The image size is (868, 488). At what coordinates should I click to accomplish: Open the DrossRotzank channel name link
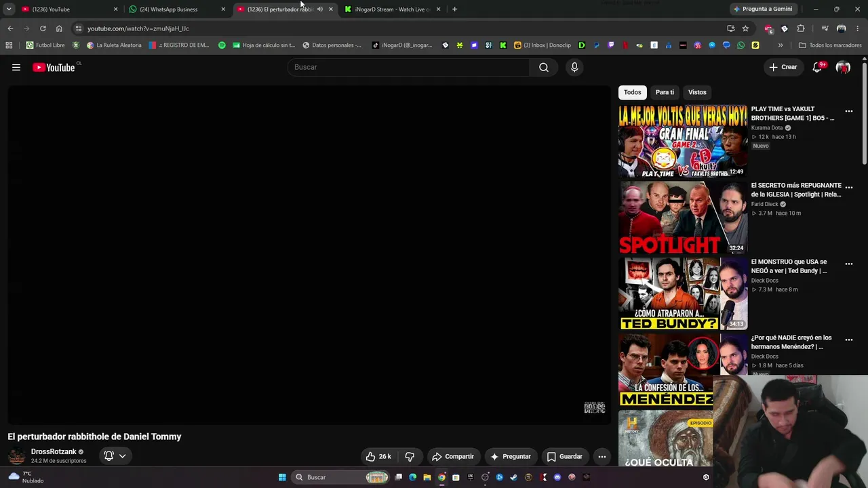(54, 452)
